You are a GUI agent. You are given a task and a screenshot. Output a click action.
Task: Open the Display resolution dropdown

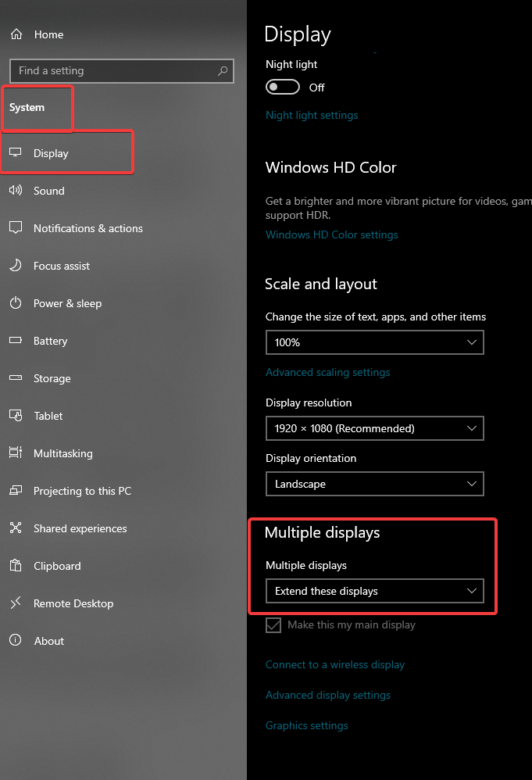pyautogui.click(x=374, y=428)
